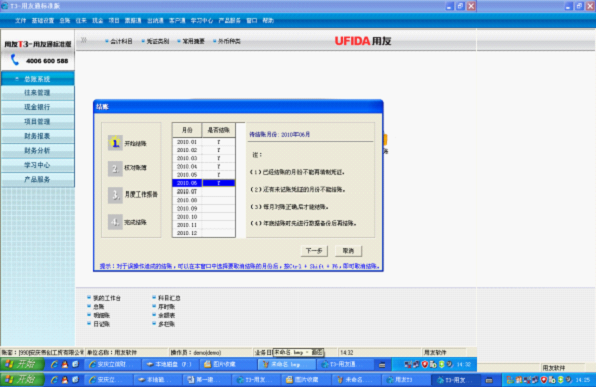Open the 明细账 link
The height and width of the screenshot is (387, 596).
(x=101, y=316)
